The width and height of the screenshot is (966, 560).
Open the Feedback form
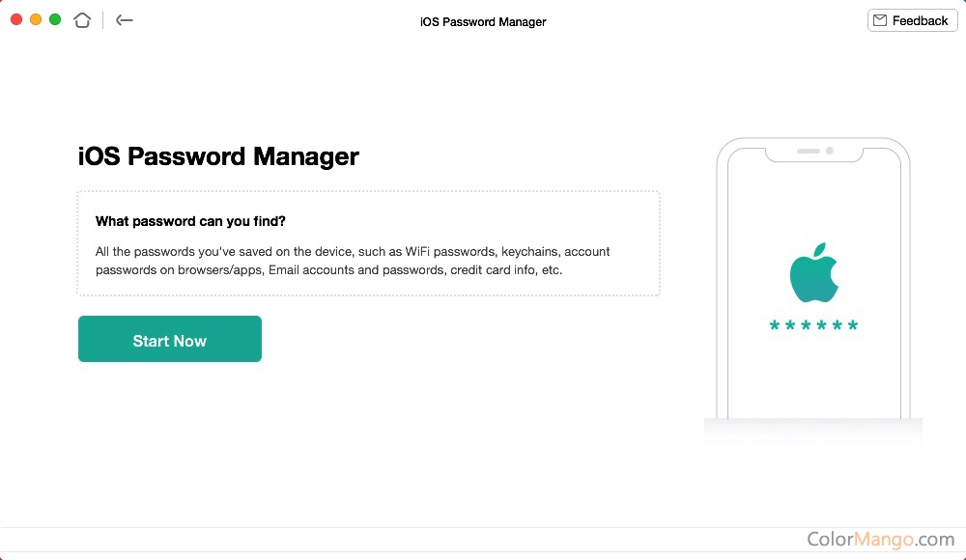(x=913, y=20)
